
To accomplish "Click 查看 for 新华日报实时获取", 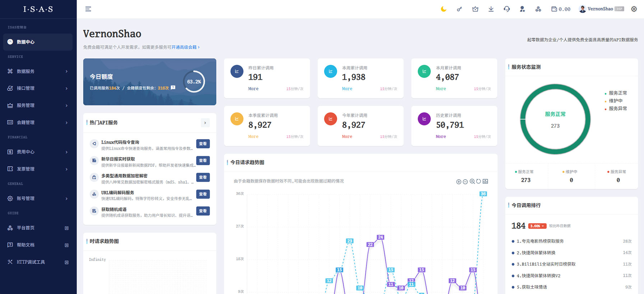I will point(203,161).
